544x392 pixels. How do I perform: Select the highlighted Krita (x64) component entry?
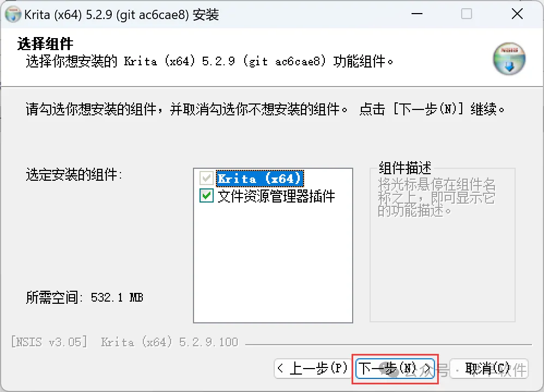[260, 179]
